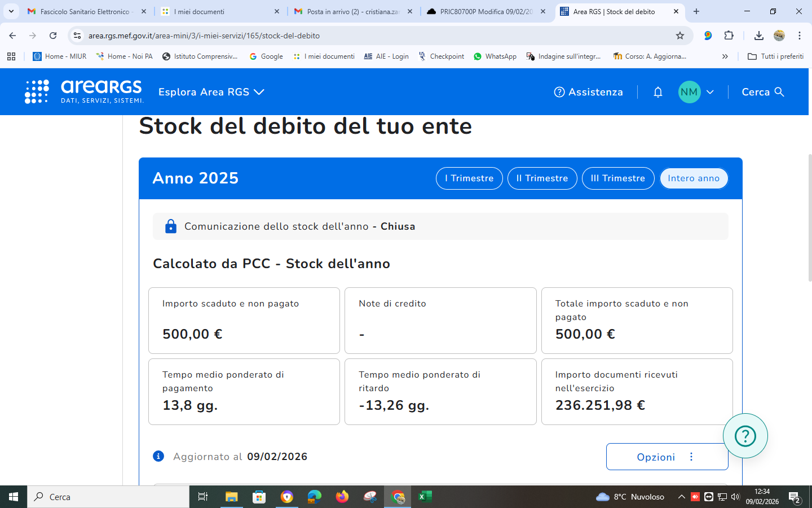Viewport: 812px width, 508px height.
Task: Open the browser extensions puzzle icon
Action: 729,36
